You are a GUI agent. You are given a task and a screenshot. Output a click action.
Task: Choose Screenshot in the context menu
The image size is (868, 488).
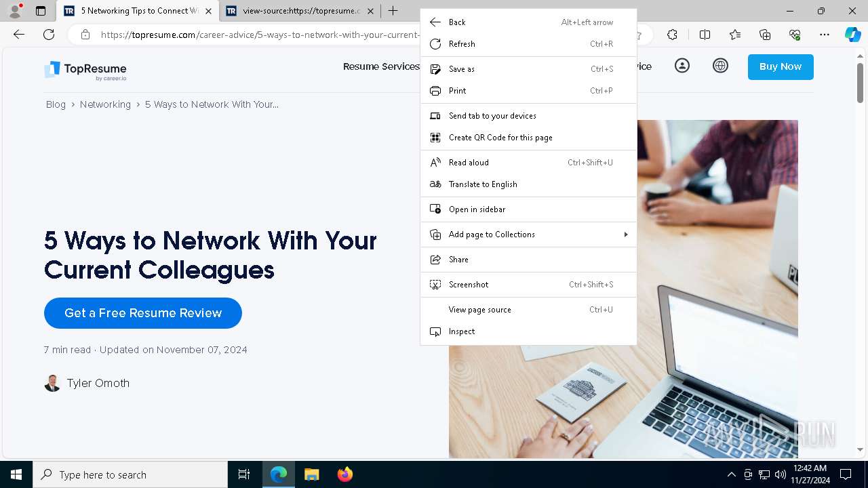tap(528, 285)
